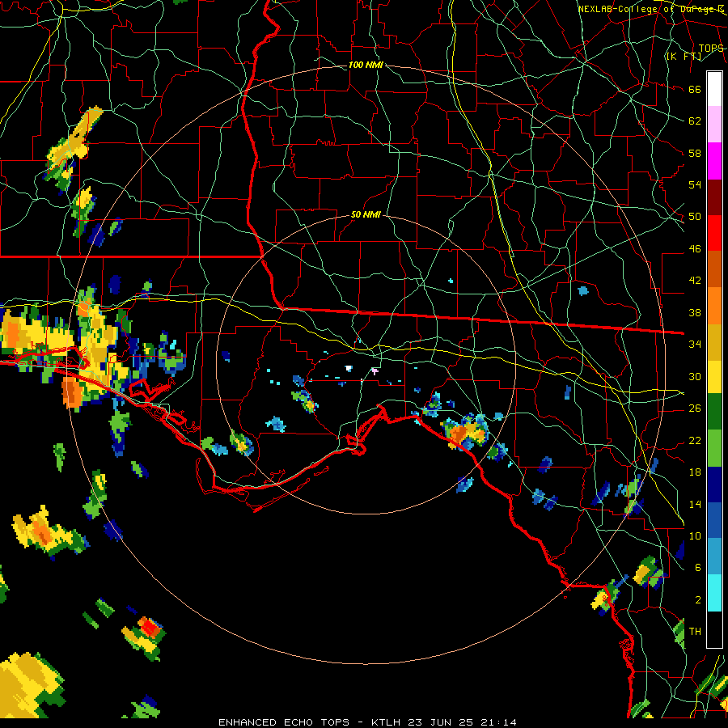Click the '42' legend value

click(x=695, y=281)
